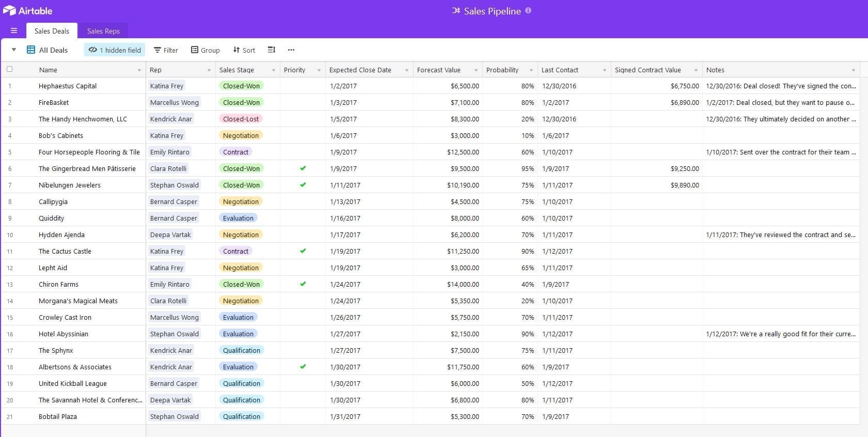868x437 pixels.
Task: Click the All Deals view name
Action: (53, 50)
